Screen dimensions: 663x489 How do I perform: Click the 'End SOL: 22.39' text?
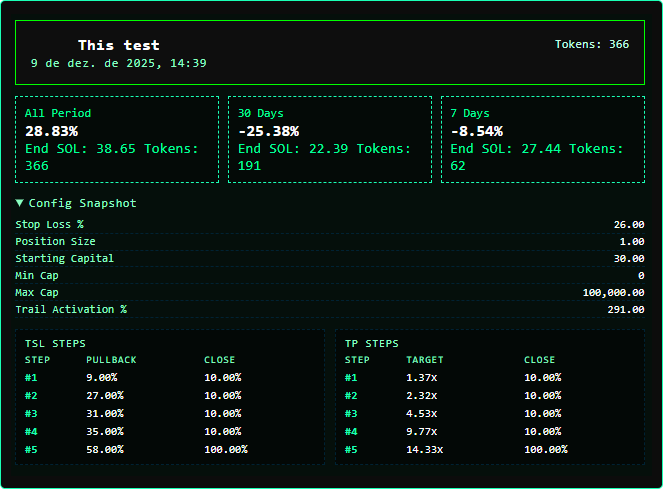293,148
